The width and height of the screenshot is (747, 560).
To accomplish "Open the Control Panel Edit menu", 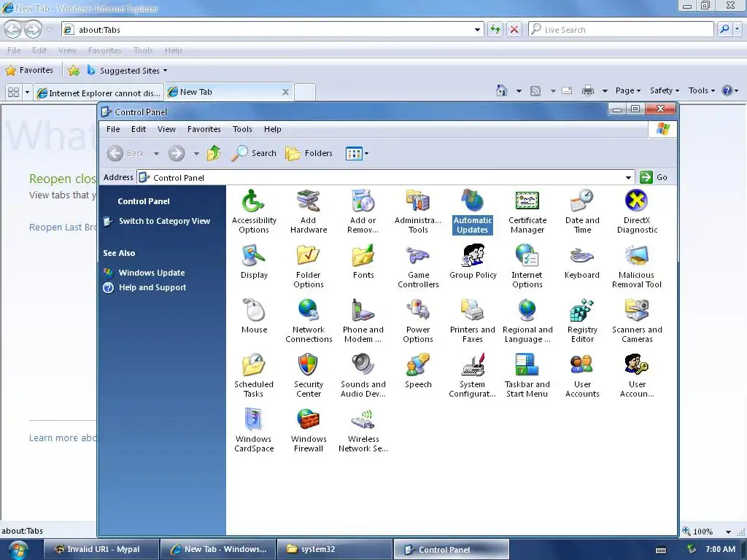I will (139, 129).
